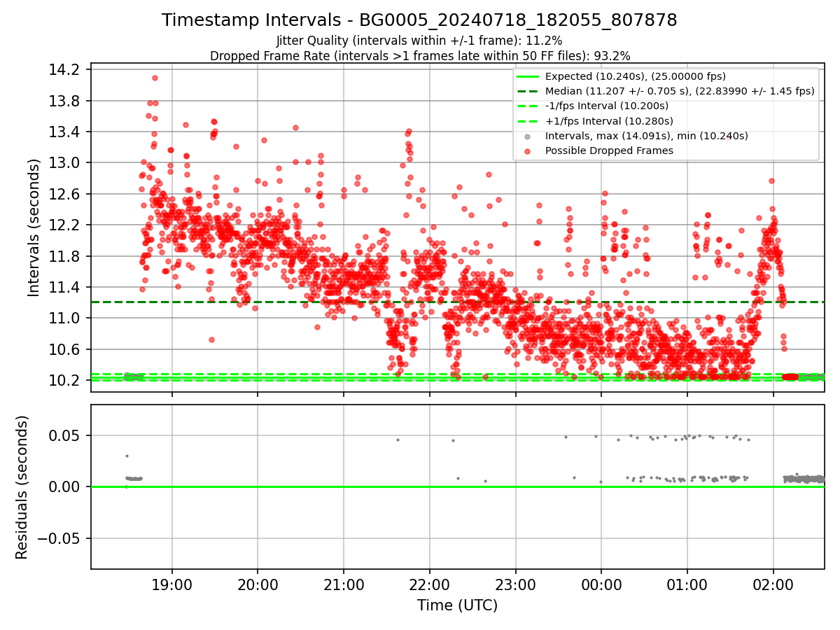This screenshot has width=840, height=630.
Task: Click the highest red dropped-frame point near 14.09s
Action: (155, 78)
